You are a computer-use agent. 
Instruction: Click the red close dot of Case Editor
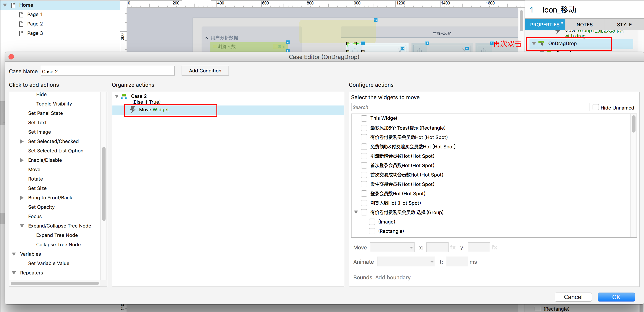pos(11,57)
